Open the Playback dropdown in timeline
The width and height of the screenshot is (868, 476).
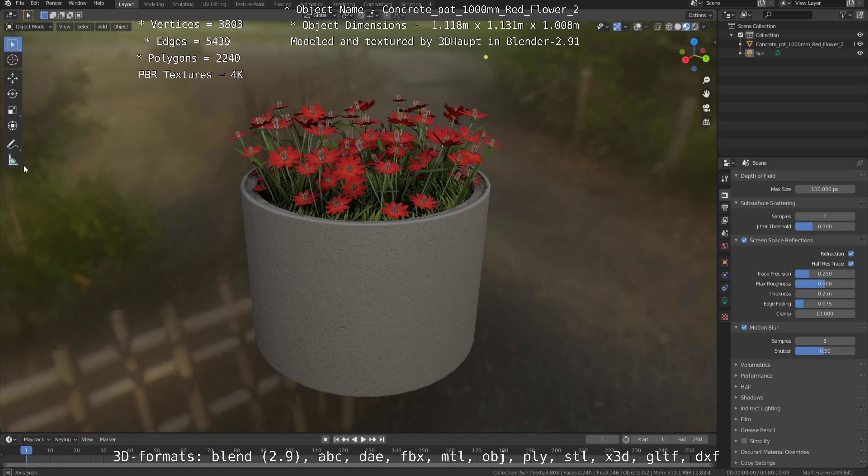(36, 439)
